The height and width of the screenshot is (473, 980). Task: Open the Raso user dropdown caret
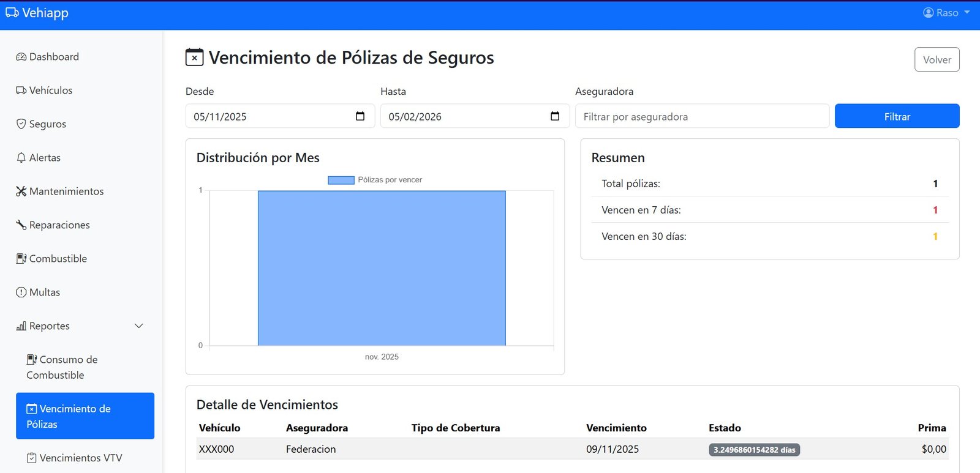[x=967, y=13]
